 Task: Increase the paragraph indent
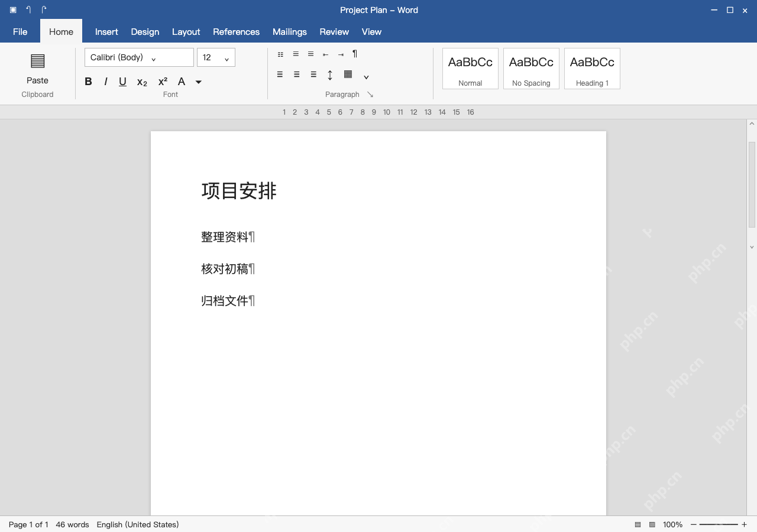pos(341,54)
